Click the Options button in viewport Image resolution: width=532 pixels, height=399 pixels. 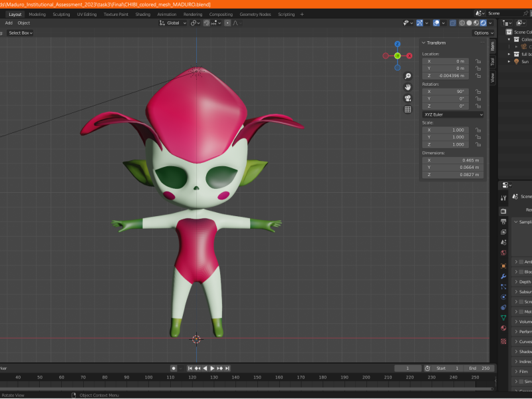[x=483, y=33]
